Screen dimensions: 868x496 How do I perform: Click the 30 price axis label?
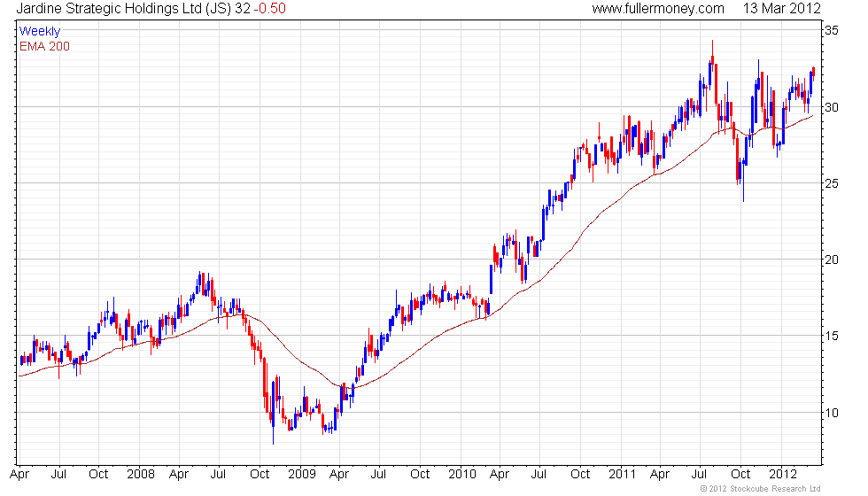click(831, 107)
